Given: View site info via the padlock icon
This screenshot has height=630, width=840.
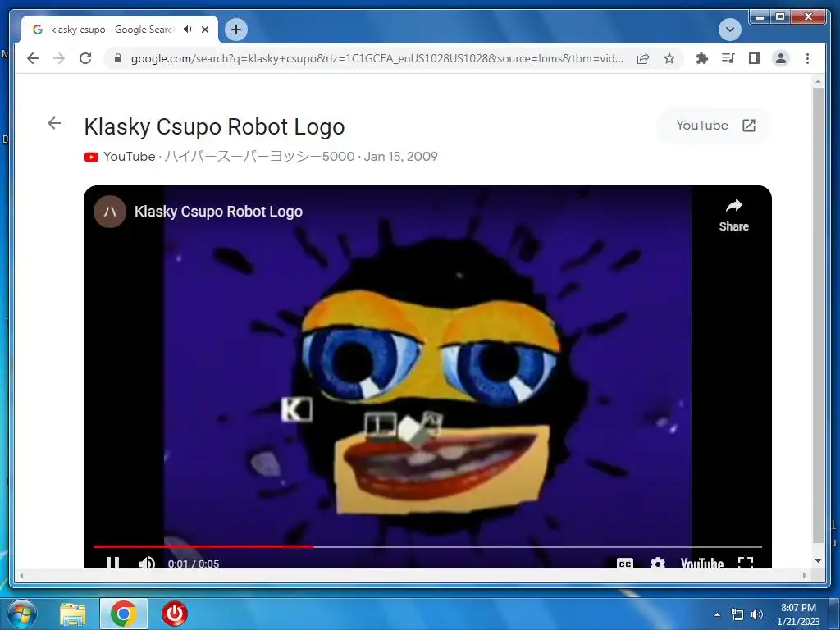Looking at the screenshot, I should 118,58.
